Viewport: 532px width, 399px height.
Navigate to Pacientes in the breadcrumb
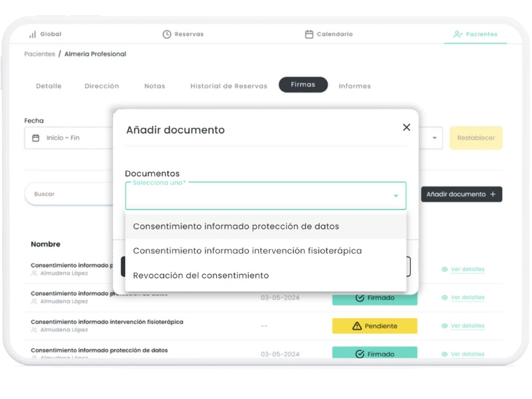[x=39, y=54]
